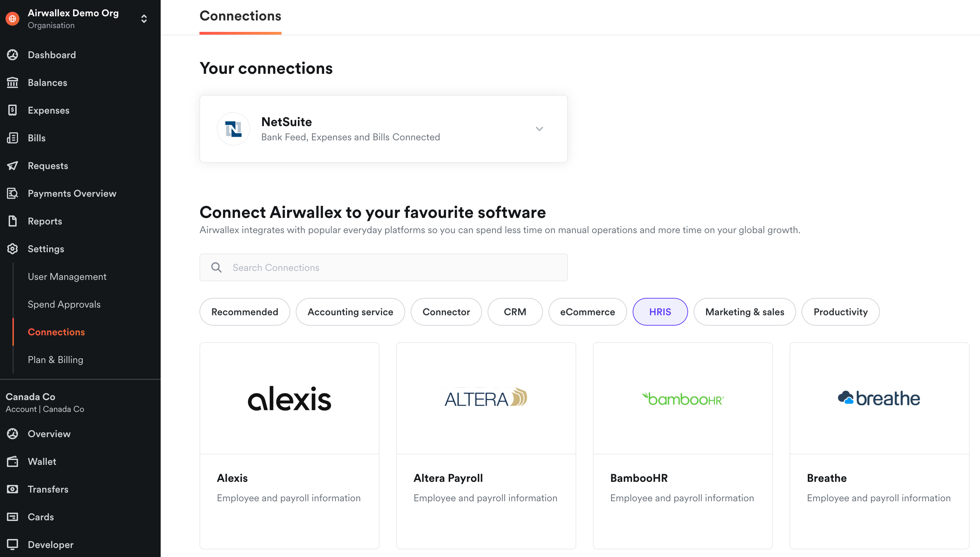Viewport: 980px width, 557px height.
Task: Click the Expenses receipt icon
Action: [12, 110]
